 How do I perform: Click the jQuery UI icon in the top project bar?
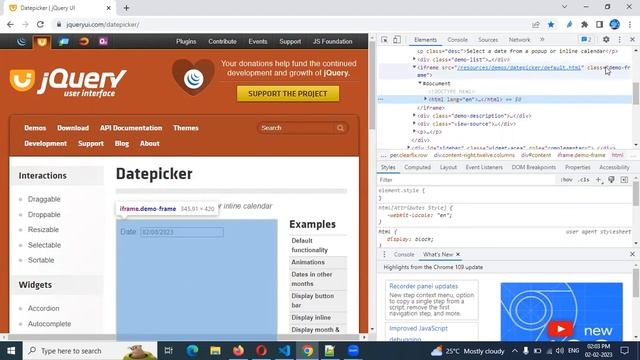pyautogui.click(x=42, y=41)
